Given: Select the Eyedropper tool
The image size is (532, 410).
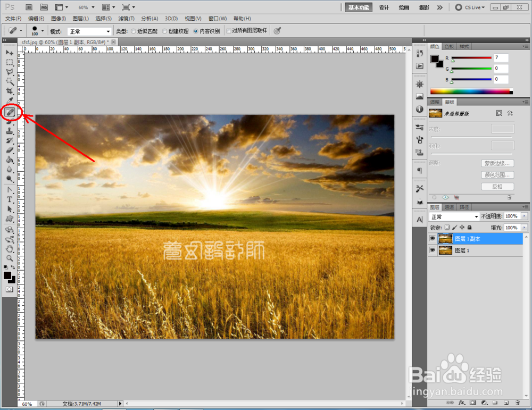Looking at the screenshot, I should click(10, 101).
